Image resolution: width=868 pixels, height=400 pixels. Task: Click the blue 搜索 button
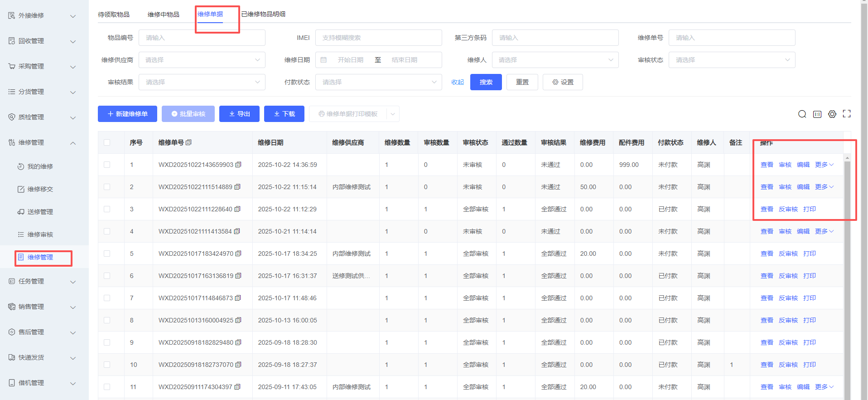[486, 82]
